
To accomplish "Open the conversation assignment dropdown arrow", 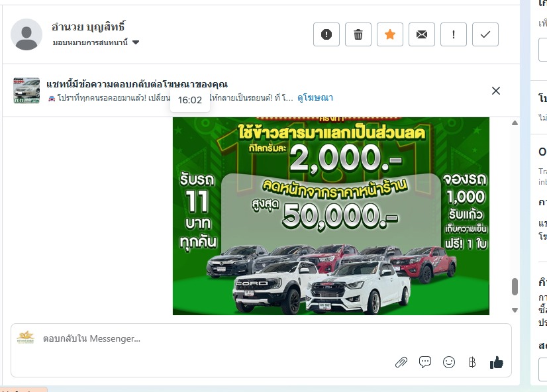I will [x=136, y=42].
